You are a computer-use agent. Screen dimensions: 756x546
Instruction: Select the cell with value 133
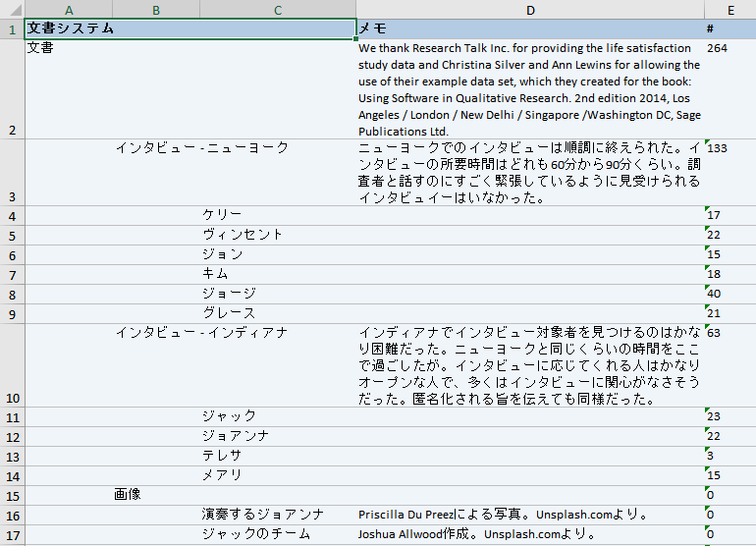click(x=730, y=173)
